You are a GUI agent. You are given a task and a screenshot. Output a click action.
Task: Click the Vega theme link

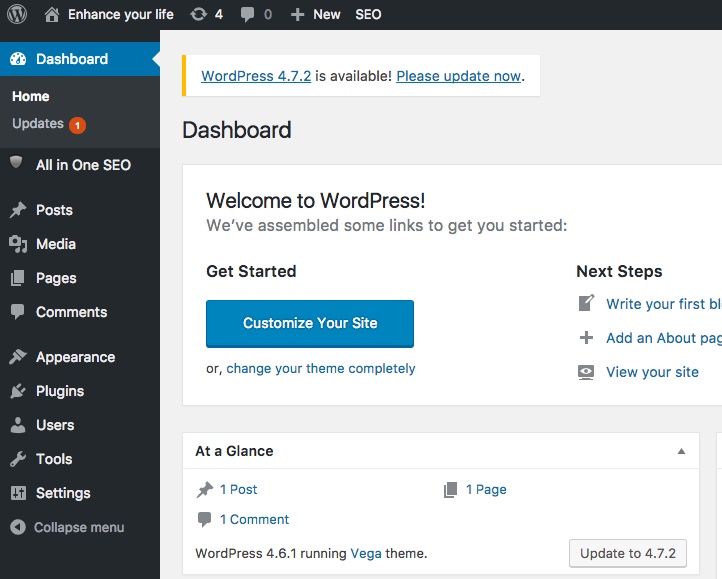tap(366, 553)
